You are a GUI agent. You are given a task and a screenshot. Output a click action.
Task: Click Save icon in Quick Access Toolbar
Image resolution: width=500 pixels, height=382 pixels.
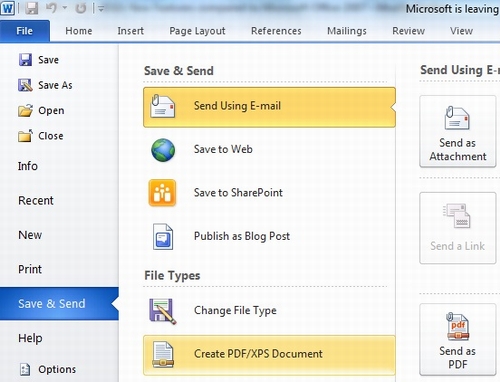32,8
